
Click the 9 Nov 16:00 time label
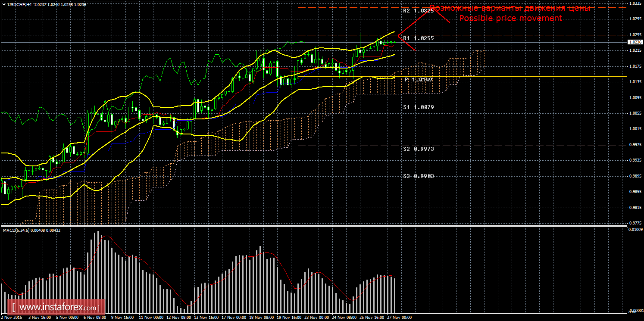pyautogui.click(x=122, y=318)
